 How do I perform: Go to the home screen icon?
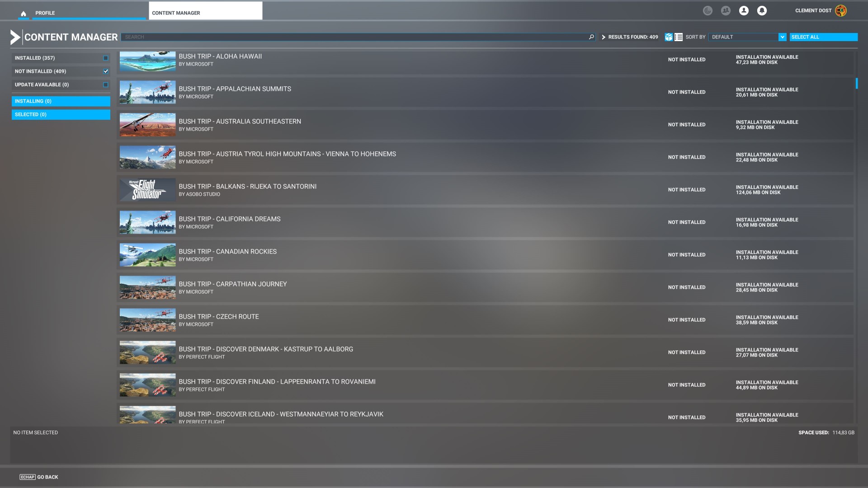pyautogui.click(x=24, y=14)
